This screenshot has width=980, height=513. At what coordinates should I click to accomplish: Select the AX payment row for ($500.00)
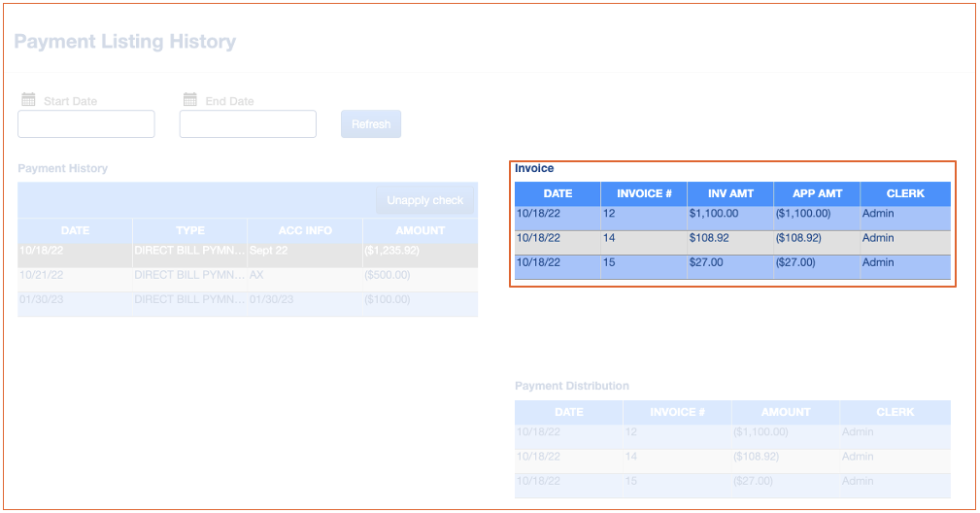(248, 276)
